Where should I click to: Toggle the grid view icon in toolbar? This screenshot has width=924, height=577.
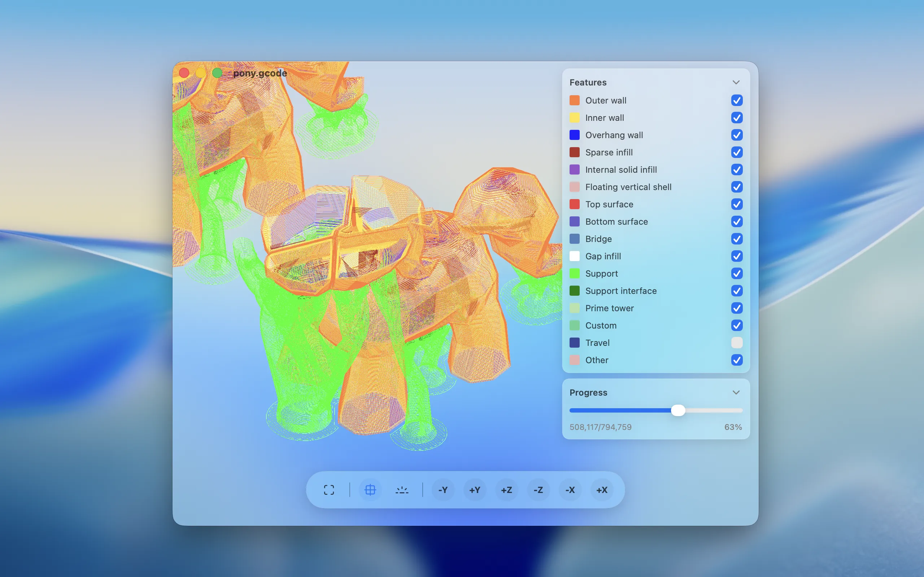coord(370,490)
